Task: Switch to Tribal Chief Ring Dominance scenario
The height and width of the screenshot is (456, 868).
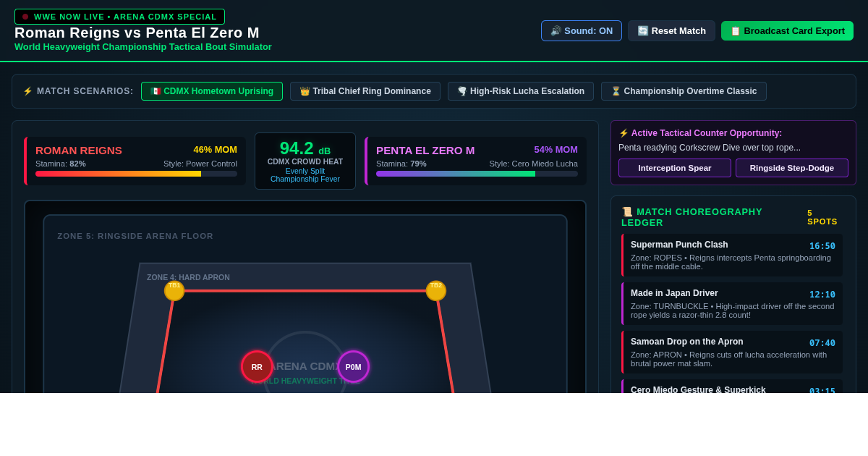Action: pyautogui.click(x=365, y=91)
